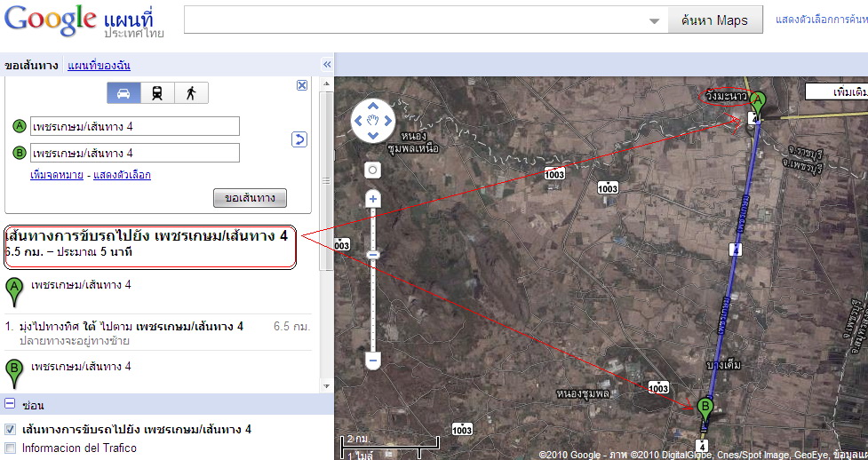Click the map zoom slider handle

pos(373,255)
